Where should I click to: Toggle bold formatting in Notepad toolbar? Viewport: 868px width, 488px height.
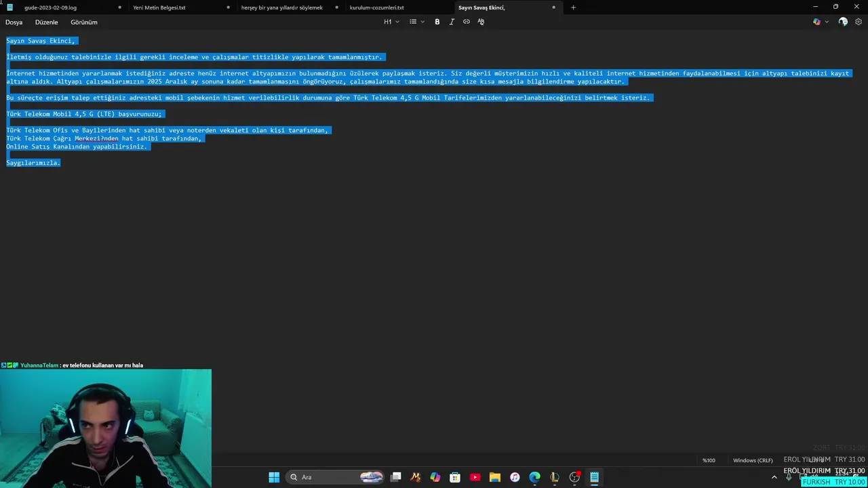[x=437, y=22]
